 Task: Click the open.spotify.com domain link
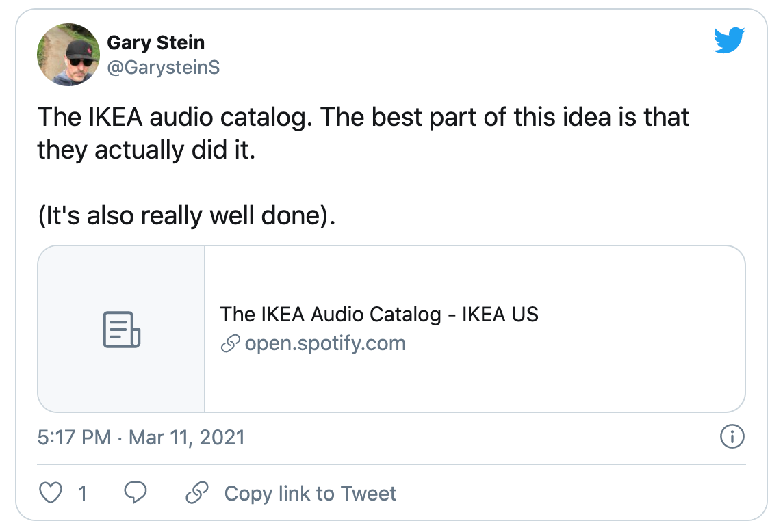point(325,343)
